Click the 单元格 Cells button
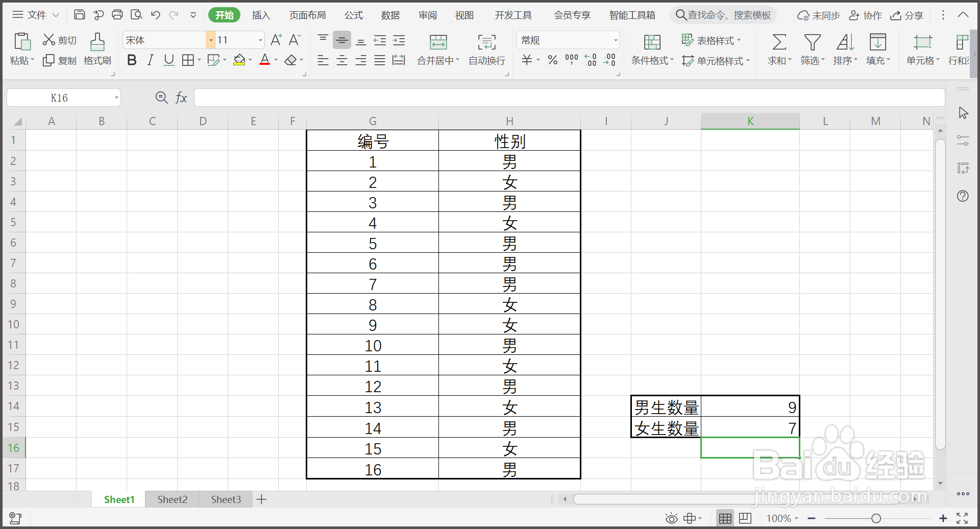 coord(922,49)
